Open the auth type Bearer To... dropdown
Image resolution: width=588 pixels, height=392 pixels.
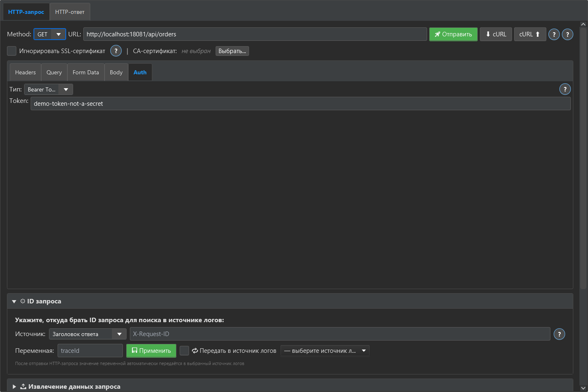coord(48,89)
